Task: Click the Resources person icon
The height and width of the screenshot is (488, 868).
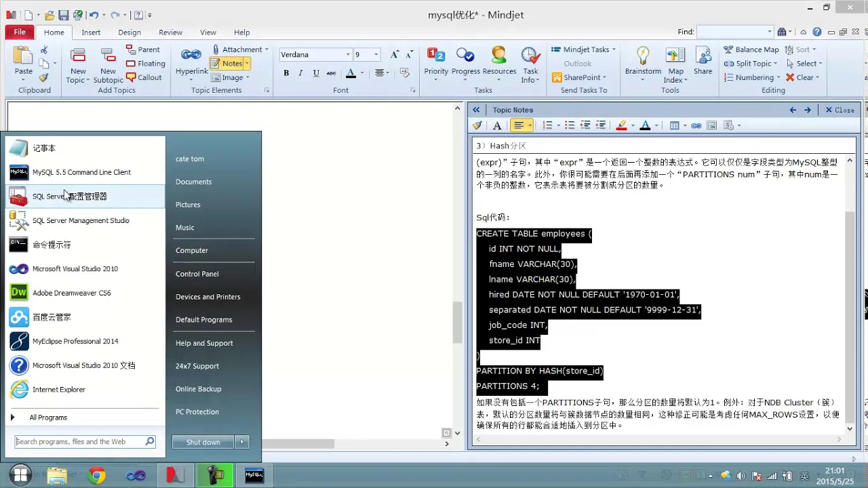Action: (499, 55)
